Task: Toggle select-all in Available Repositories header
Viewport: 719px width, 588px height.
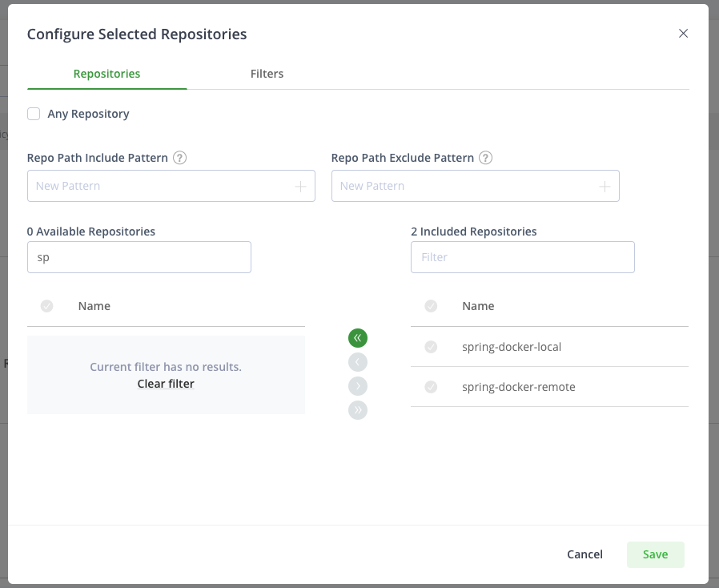Action: pyautogui.click(x=46, y=306)
